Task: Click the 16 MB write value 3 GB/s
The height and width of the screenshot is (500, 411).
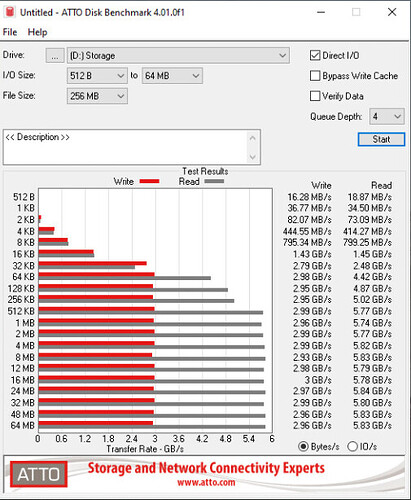Action: [318, 380]
